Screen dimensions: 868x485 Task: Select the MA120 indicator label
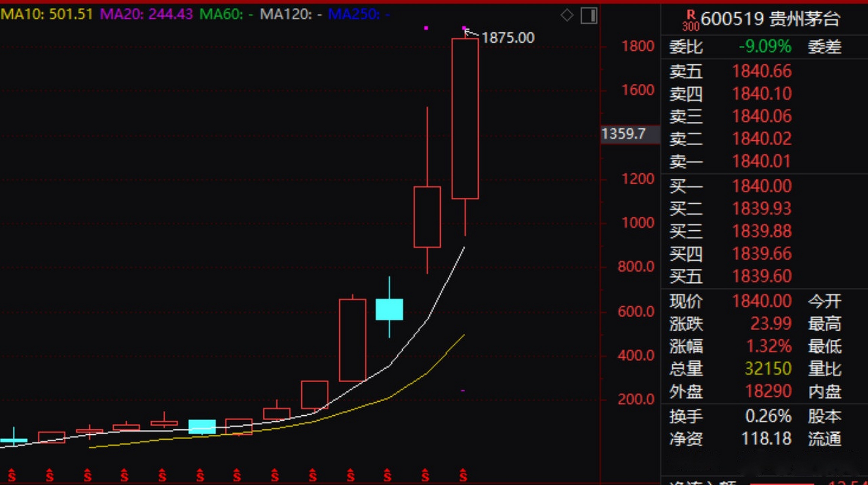[x=291, y=14]
